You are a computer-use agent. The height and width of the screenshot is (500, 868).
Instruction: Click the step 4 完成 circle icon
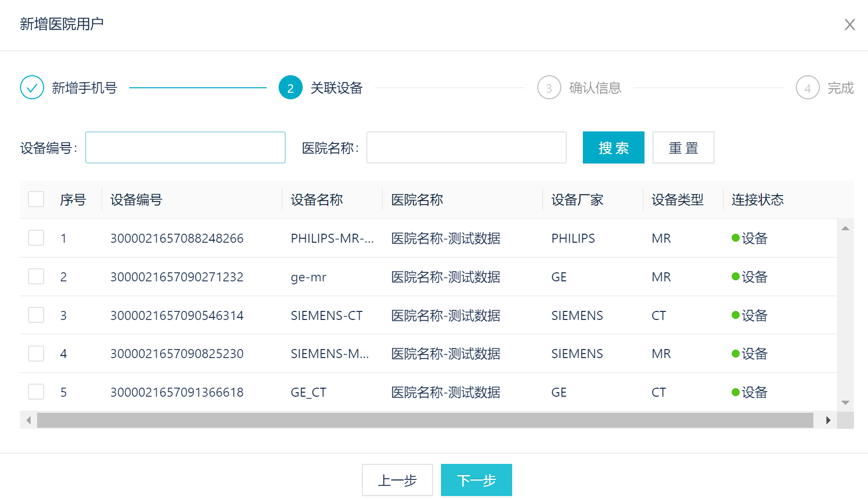tap(807, 87)
